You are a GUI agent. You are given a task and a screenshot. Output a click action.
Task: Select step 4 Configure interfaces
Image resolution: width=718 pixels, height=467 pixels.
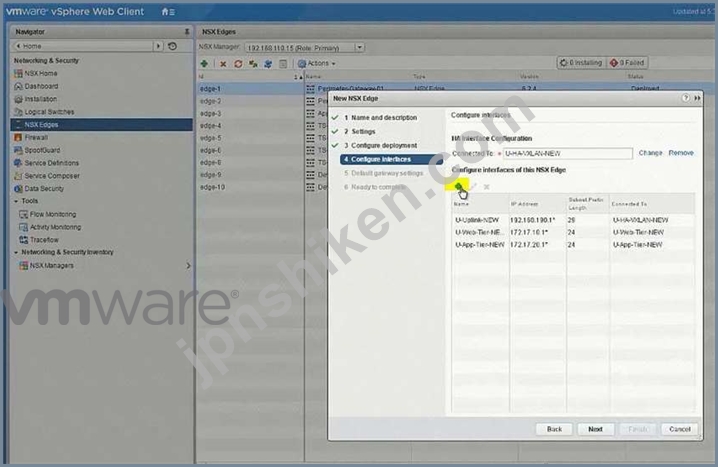[x=391, y=159]
